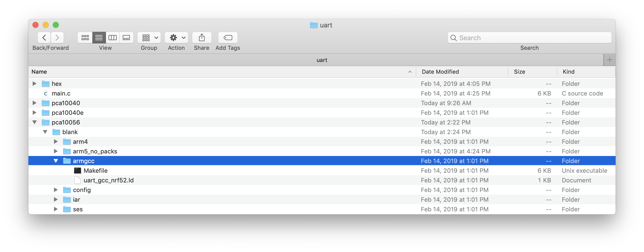644x252 pixels.
Task: Open the Share toolbar button
Action: click(202, 38)
